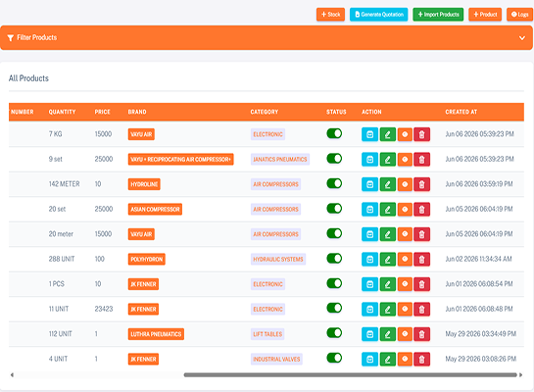The image size is (534, 392).
Task: Click the + Import Products button
Action: [438, 15]
